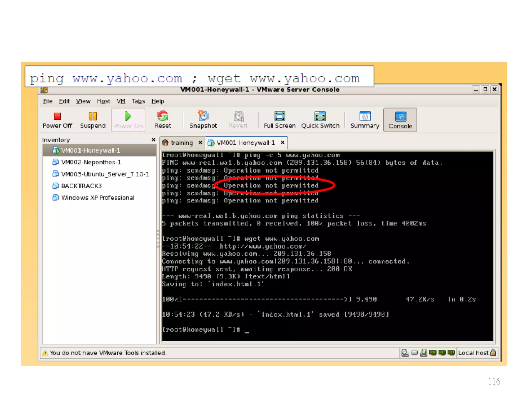
Task: Click the VMware Tools warning message
Action: tap(108, 353)
